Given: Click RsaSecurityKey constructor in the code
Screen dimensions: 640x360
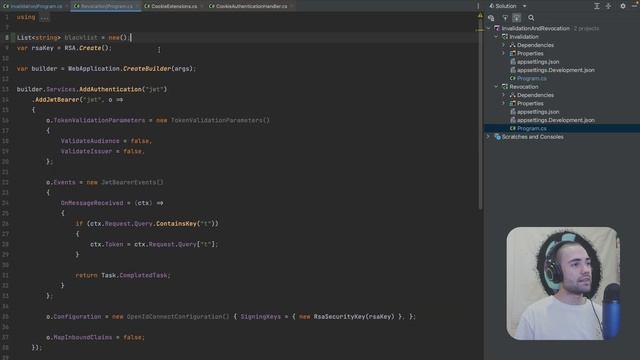Looking at the screenshot, I should point(339,317).
